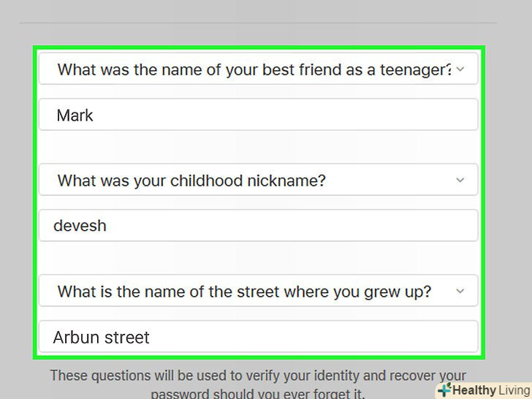Click the Healthy Living watermark text

490,390
